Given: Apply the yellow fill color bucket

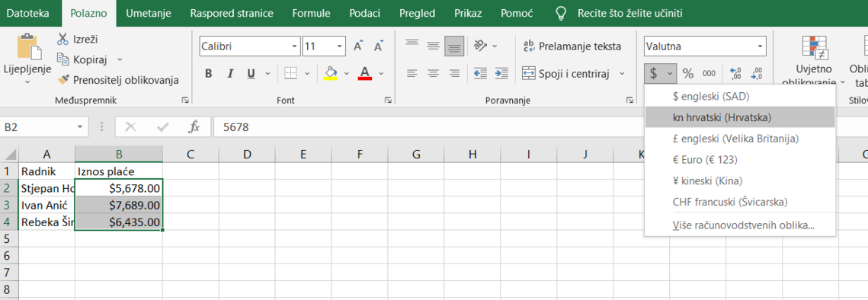Looking at the screenshot, I should [x=331, y=74].
